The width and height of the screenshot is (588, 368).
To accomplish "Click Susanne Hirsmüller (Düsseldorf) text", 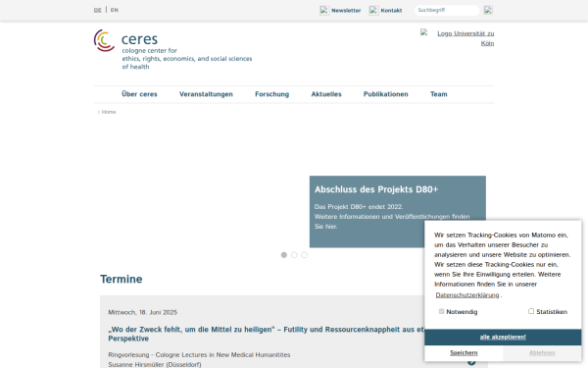I will click(155, 364).
